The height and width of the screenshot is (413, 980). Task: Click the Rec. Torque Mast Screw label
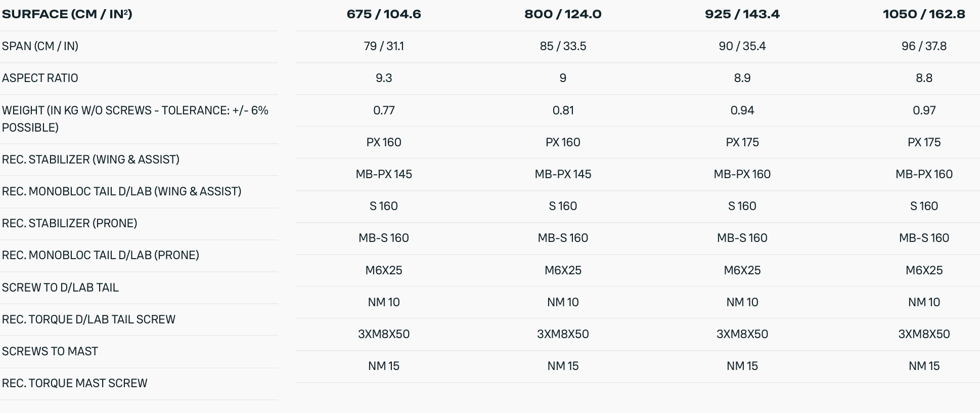tap(74, 383)
